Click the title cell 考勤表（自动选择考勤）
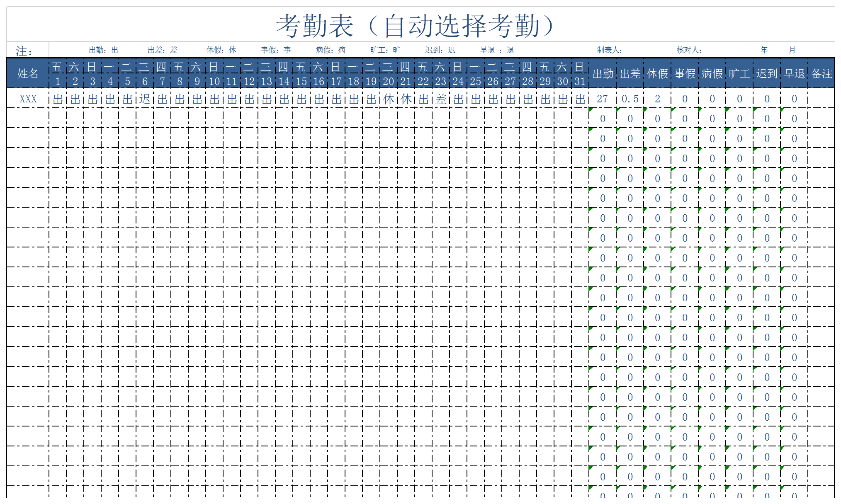 pyautogui.click(x=415, y=26)
